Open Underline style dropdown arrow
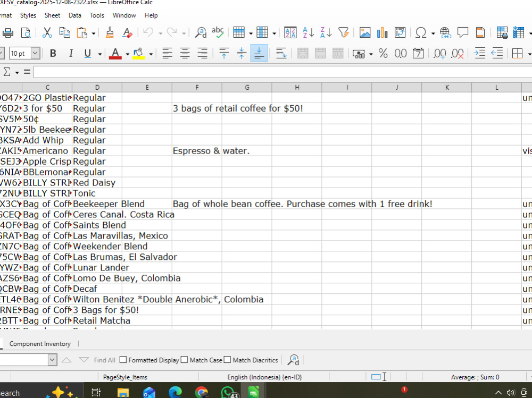This screenshot has width=532, height=398. 100,54
